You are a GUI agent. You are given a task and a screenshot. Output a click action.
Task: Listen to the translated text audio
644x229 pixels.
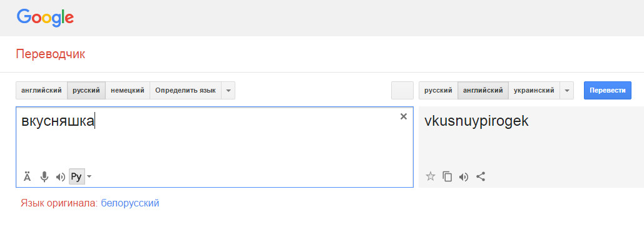[x=464, y=177]
